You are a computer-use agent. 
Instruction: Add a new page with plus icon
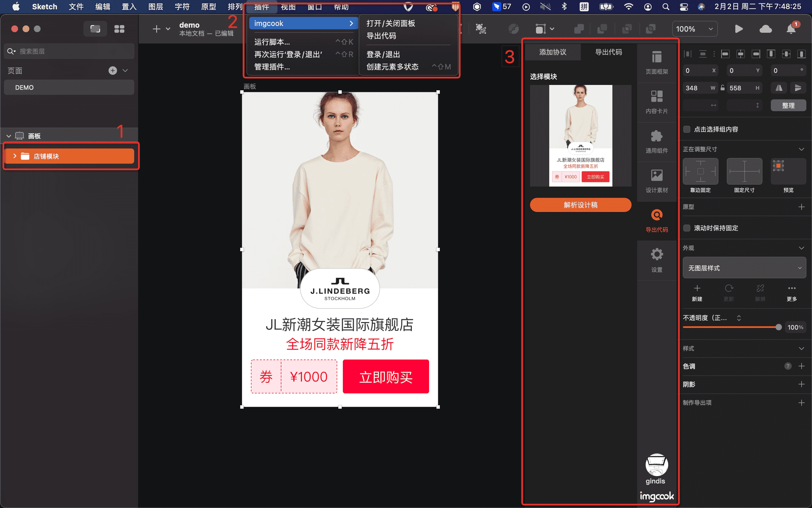113,71
